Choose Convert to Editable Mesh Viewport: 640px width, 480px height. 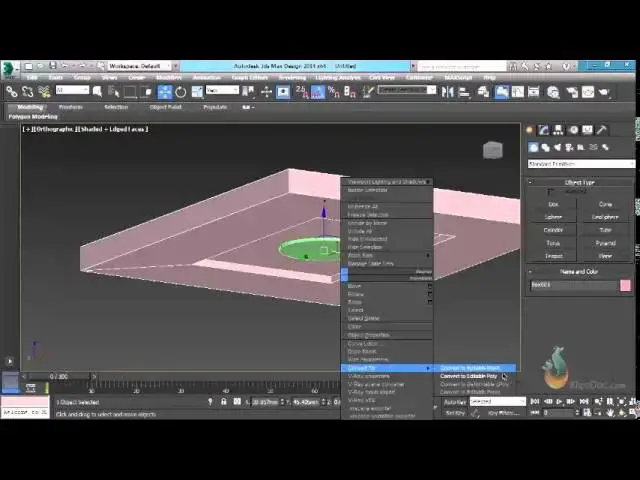click(470, 368)
